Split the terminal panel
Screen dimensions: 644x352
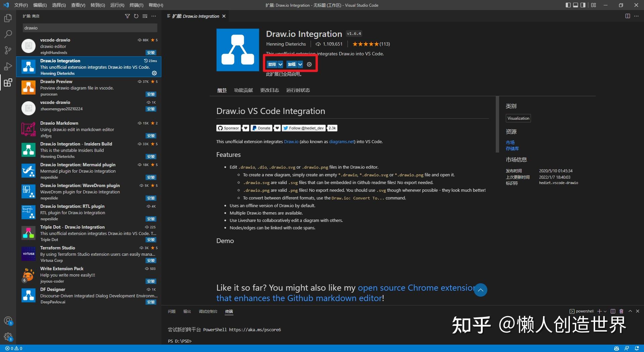(613, 311)
